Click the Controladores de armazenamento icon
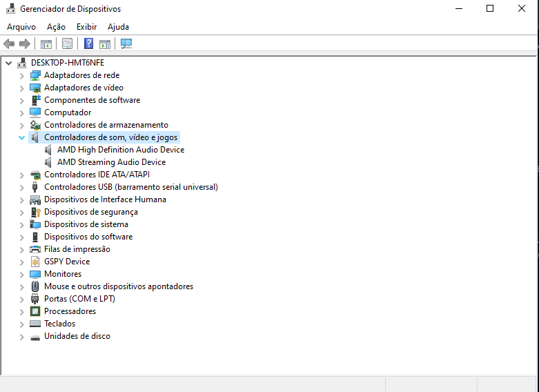This screenshot has height=392, width=539. point(35,125)
